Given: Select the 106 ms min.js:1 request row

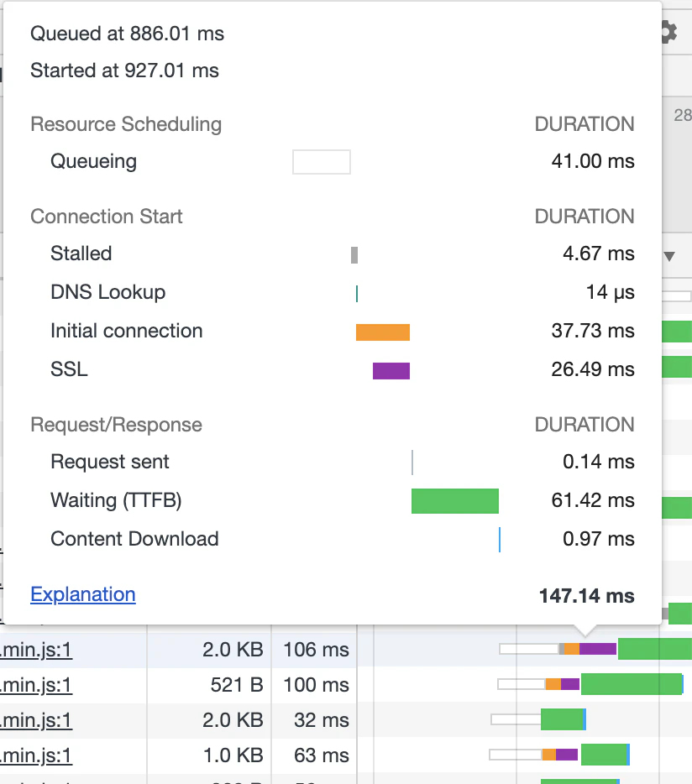Looking at the screenshot, I should pos(346,650).
